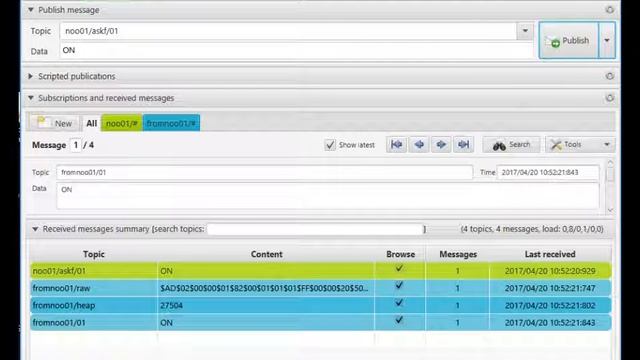Toggle Browse checkbox for fromnoo01/heap row

tap(399, 303)
